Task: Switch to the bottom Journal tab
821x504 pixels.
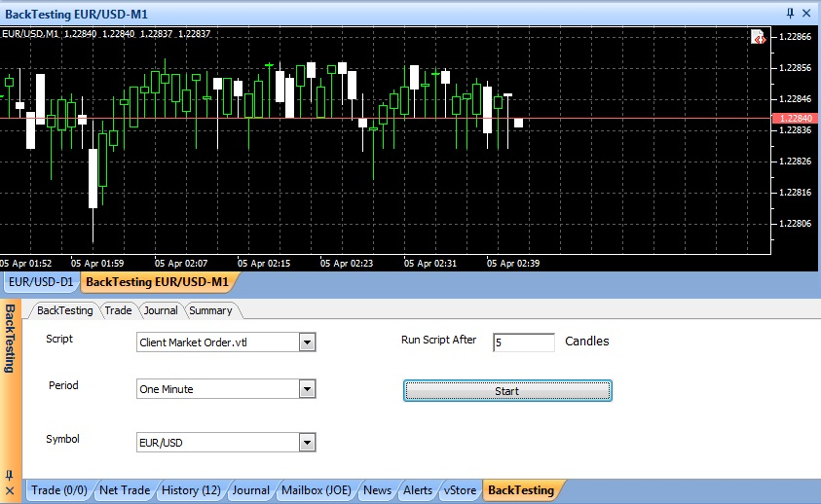Action: tap(251, 490)
